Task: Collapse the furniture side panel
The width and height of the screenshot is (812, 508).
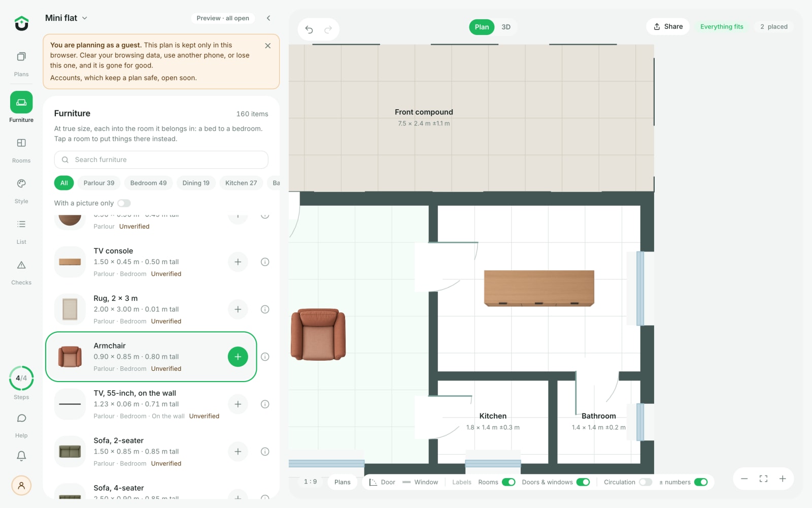Action: pyautogui.click(x=268, y=18)
